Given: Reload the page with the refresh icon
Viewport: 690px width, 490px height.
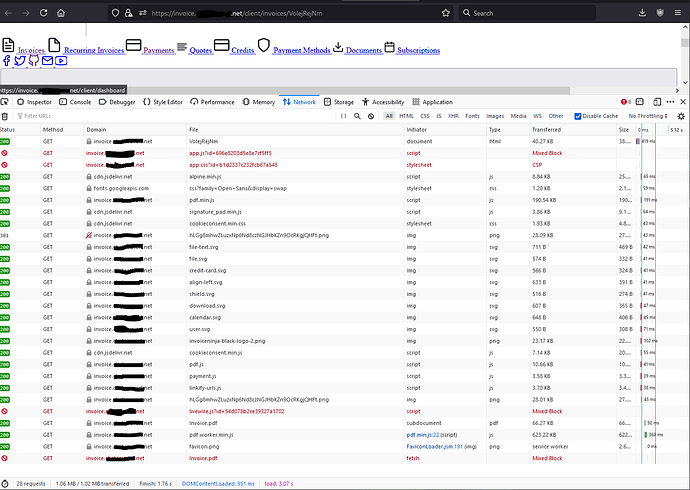Looking at the screenshot, I should tap(44, 13).
